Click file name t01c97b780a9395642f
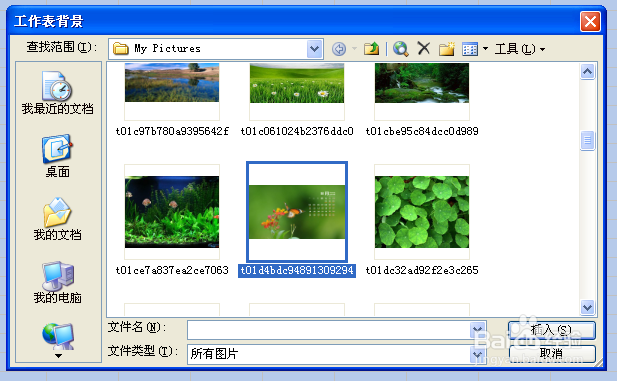The image size is (617, 381). [x=172, y=131]
